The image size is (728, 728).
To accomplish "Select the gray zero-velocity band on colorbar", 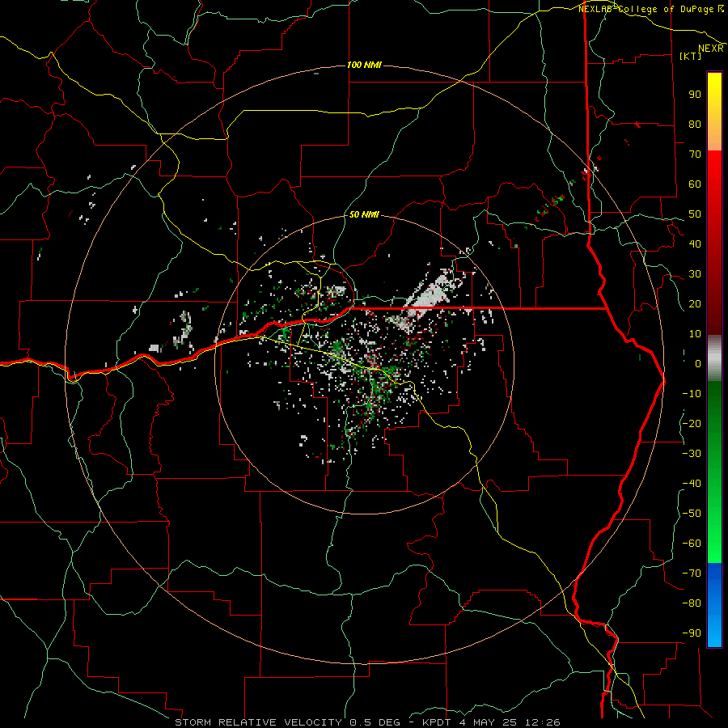I will [x=714, y=358].
